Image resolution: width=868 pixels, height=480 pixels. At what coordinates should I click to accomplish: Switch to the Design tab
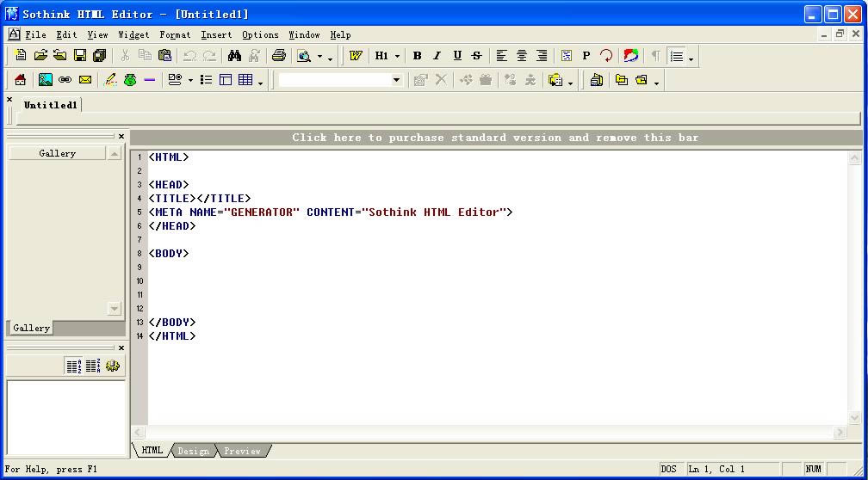click(194, 451)
